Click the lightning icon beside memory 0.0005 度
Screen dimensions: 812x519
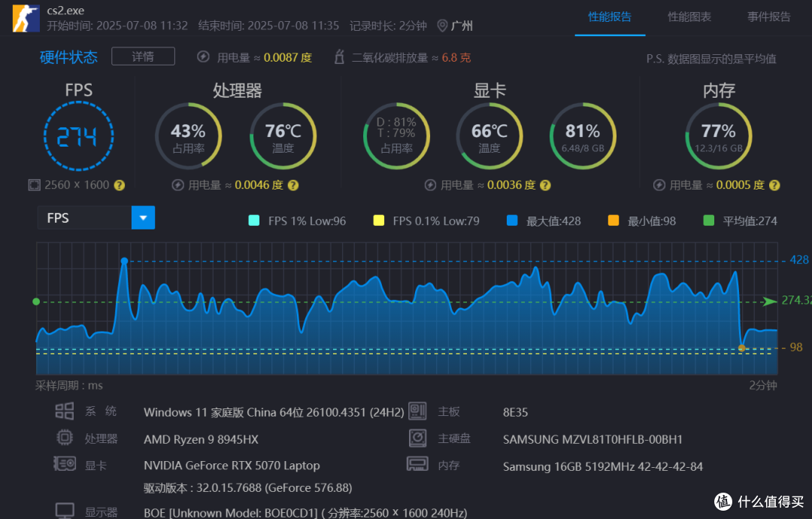(659, 185)
